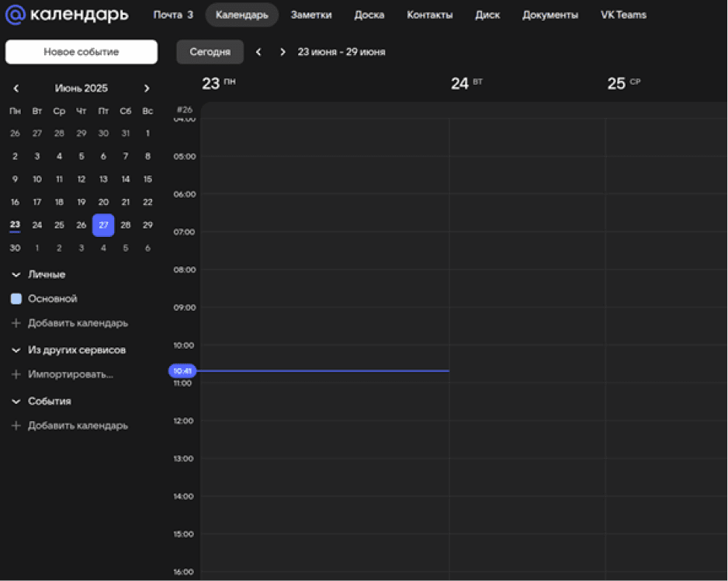Toggle the Основной calendar checkbox
This screenshot has height=581, width=728.
tap(16, 299)
